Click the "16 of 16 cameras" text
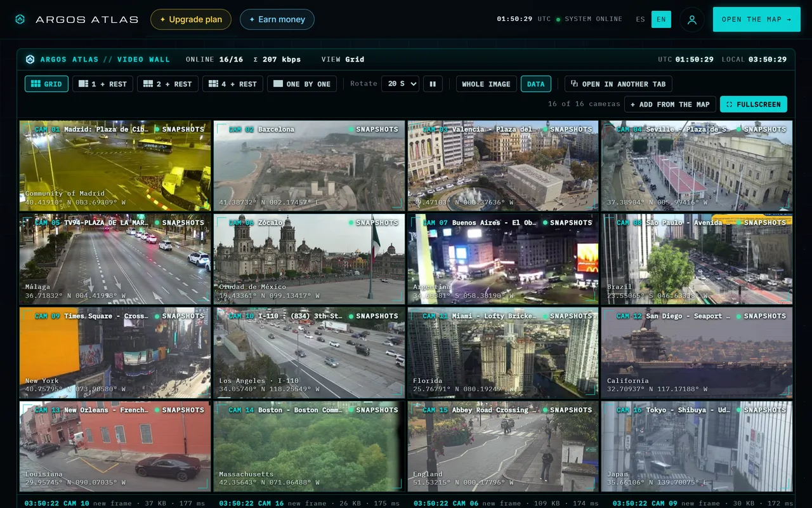Screen dimensions: 812x508 [x=584, y=104]
